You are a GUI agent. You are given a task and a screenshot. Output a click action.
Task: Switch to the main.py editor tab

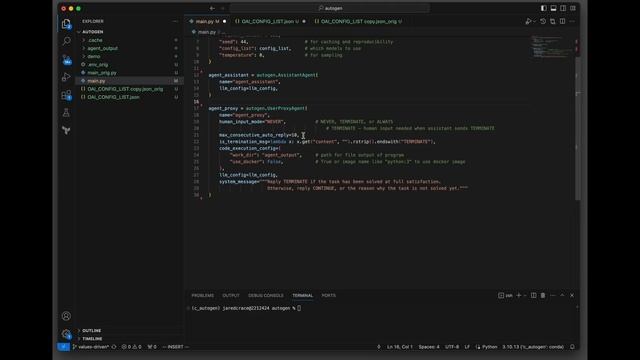tap(207, 21)
